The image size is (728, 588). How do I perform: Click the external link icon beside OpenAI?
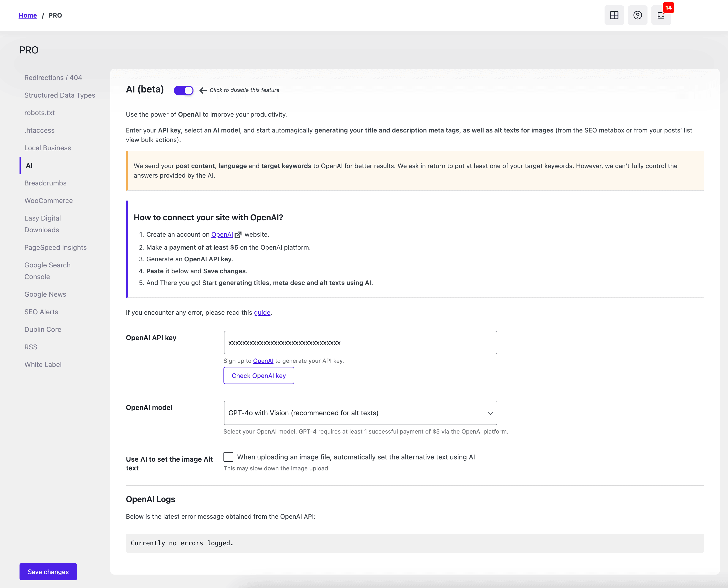(238, 235)
